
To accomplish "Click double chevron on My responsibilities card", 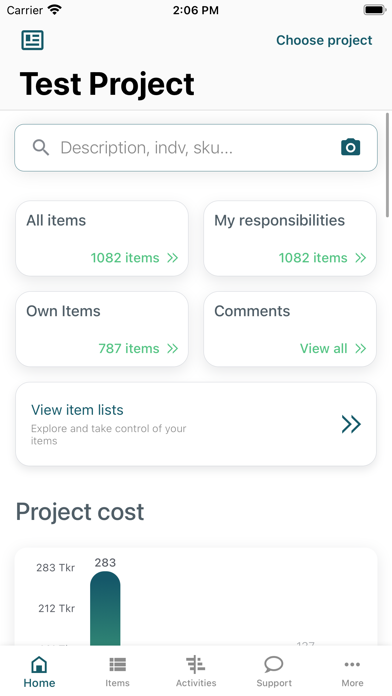I will [x=360, y=258].
